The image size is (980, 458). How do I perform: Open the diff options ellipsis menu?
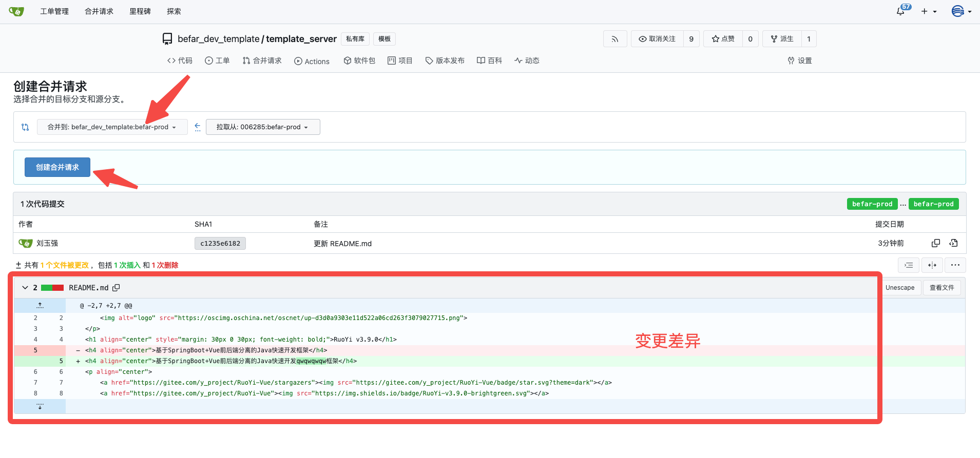coord(955,265)
